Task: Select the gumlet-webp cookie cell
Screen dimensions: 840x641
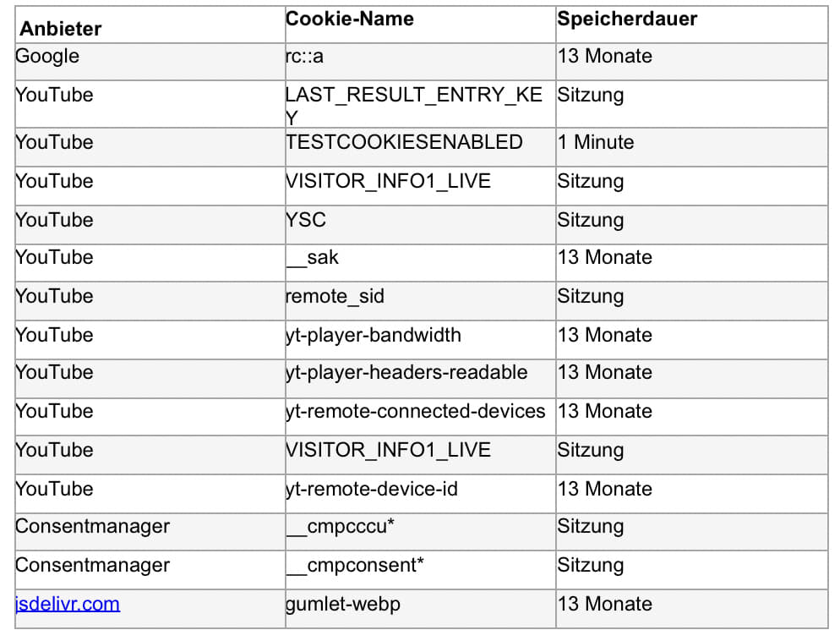Action: [342, 604]
